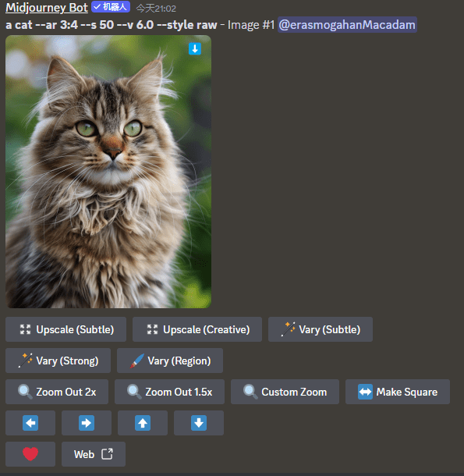Open the generated cat image preview
The width and height of the screenshot is (464, 476).
coord(108,172)
